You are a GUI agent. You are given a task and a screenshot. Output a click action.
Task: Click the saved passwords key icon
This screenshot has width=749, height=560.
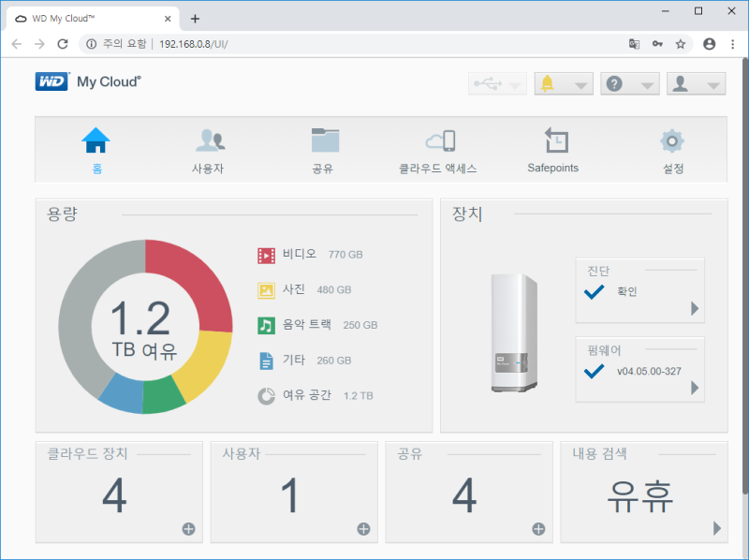coord(658,44)
